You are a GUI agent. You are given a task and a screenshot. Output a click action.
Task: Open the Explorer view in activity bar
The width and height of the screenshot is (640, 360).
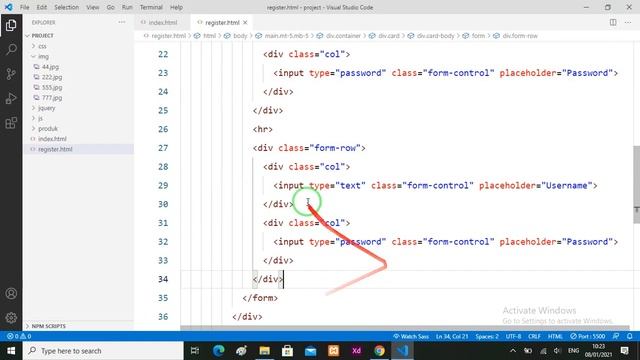[x=11, y=25]
